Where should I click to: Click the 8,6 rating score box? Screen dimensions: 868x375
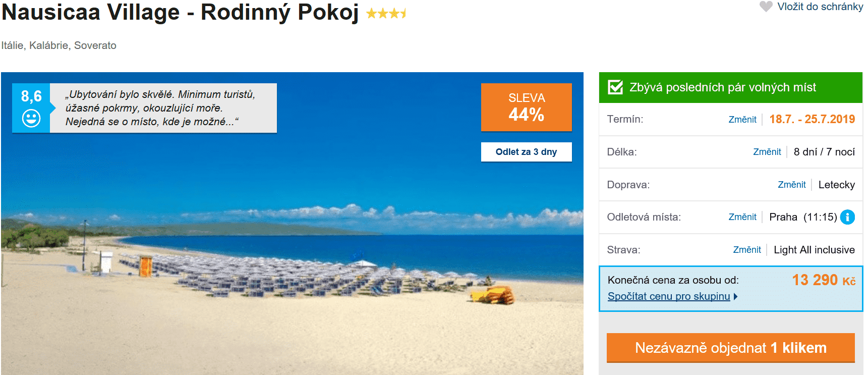click(x=31, y=96)
